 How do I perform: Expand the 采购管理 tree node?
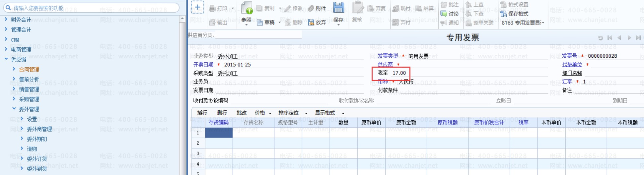[x=14, y=99]
